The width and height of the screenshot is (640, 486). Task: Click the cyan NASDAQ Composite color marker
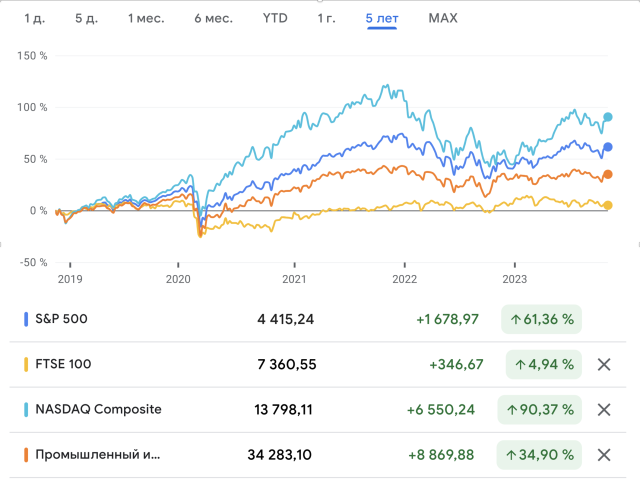(x=26, y=410)
